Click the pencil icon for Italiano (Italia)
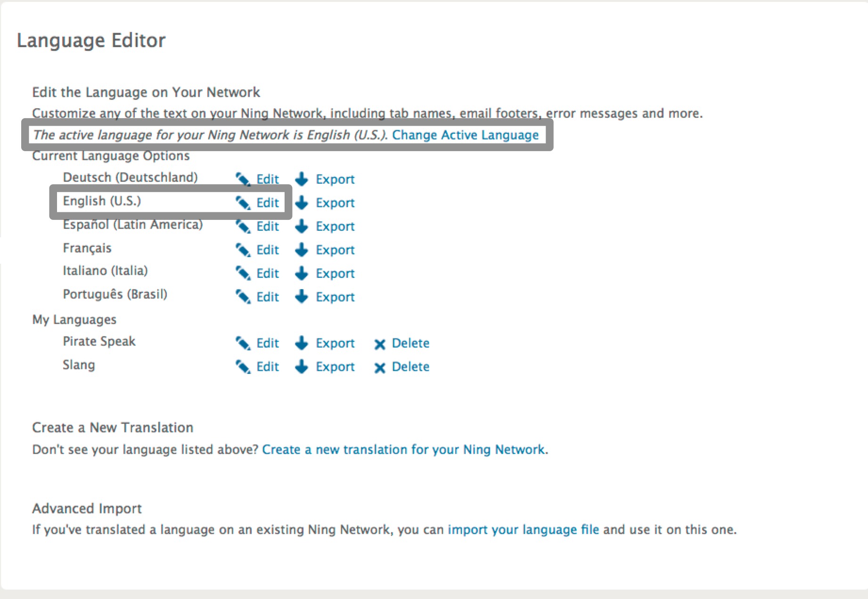The width and height of the screenshot is (868, 599). pos(243,273)
